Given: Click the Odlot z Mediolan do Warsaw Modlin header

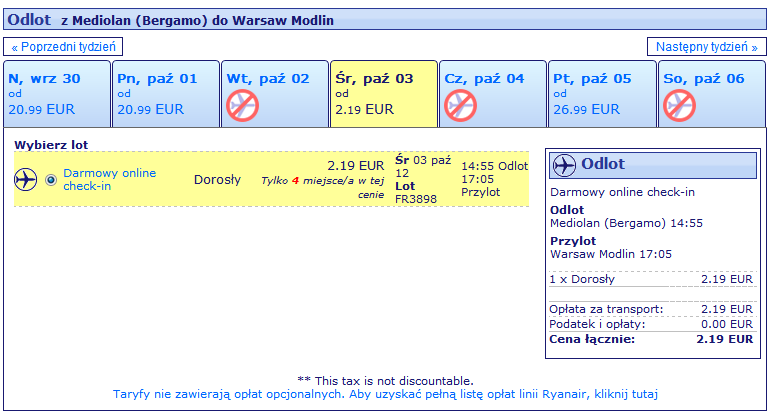Looking at the screenshot, I should click(x=385, y=19).
